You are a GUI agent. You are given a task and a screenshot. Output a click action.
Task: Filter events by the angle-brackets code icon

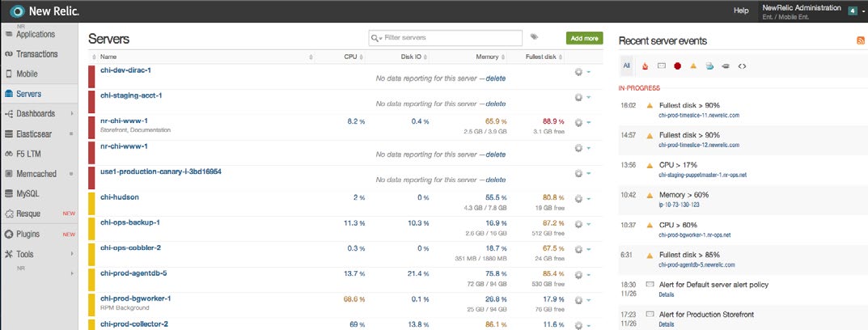[x=743, y=66]
